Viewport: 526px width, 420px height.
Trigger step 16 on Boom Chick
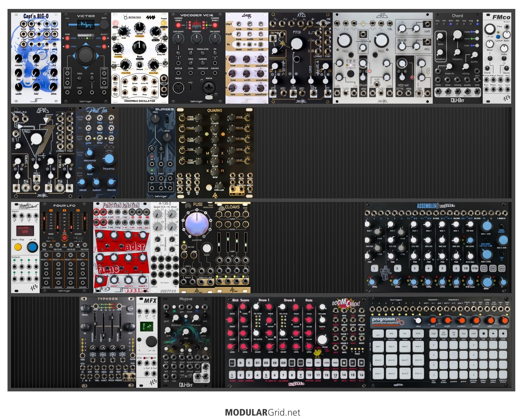coord(361,375)
